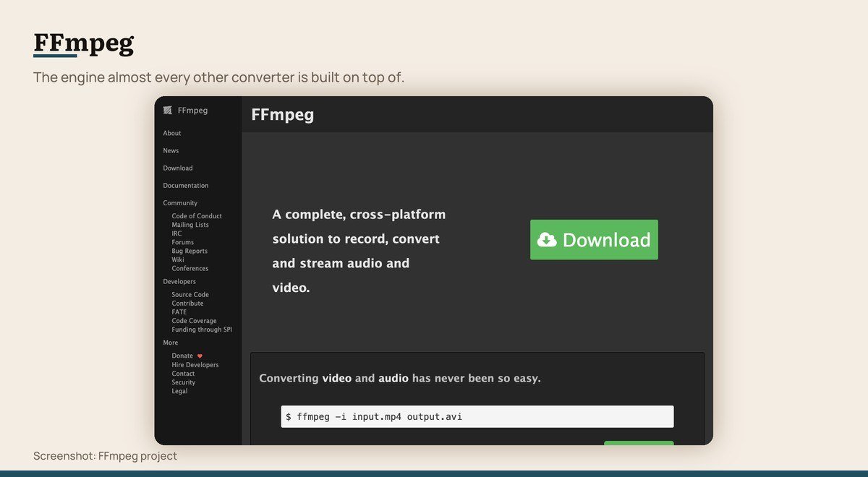Click the ffmpeg command example box

coord(477,416)
